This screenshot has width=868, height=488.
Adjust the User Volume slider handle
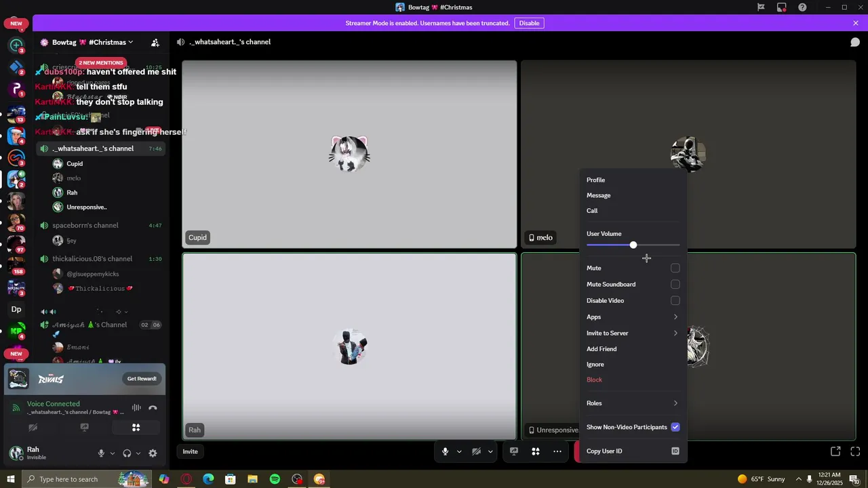633,245
